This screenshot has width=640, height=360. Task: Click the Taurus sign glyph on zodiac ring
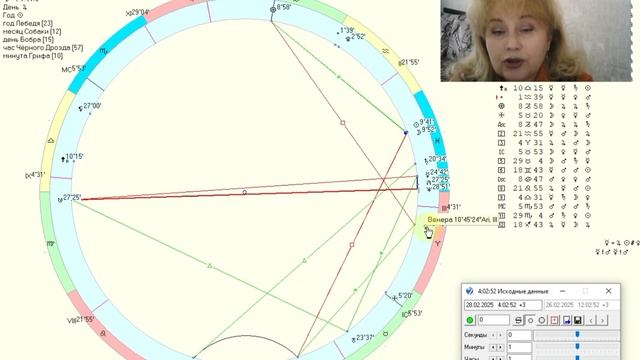point(385,334)
